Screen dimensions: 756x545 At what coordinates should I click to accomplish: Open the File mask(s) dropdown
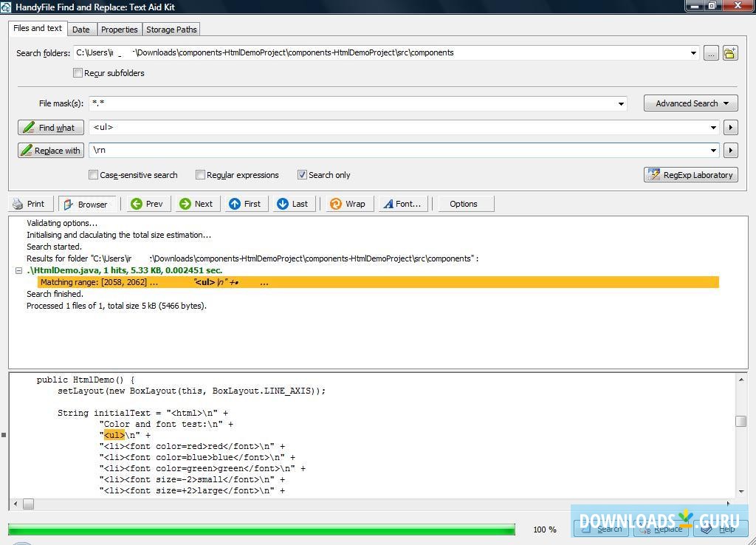tap(620, 103)
